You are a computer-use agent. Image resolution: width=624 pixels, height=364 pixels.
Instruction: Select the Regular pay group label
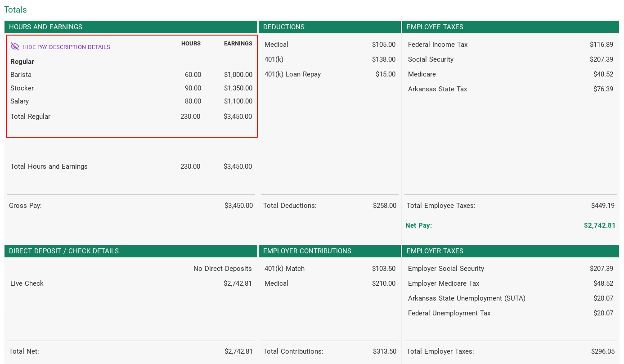pyautogui.click(x=22, y=62)
